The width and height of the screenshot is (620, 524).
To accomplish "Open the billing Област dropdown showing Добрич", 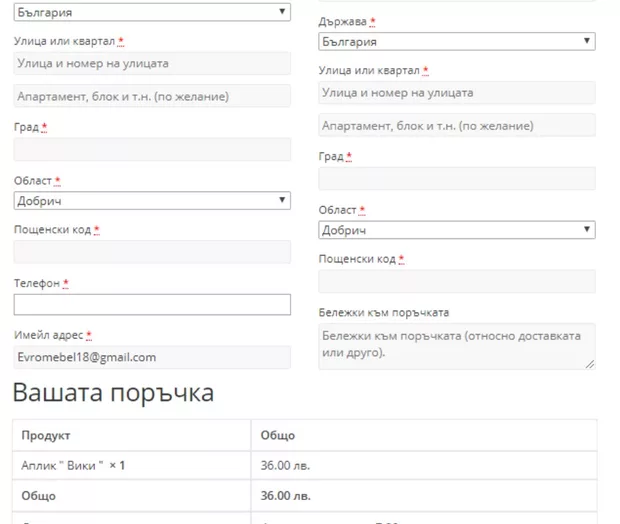I will [151, 201].
